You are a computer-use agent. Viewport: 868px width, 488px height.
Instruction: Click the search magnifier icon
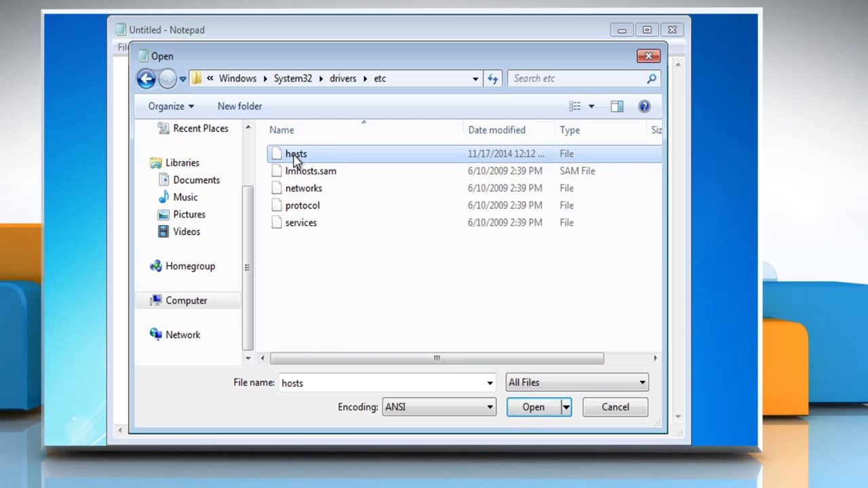pyautogui.click(x=652, y=79)
